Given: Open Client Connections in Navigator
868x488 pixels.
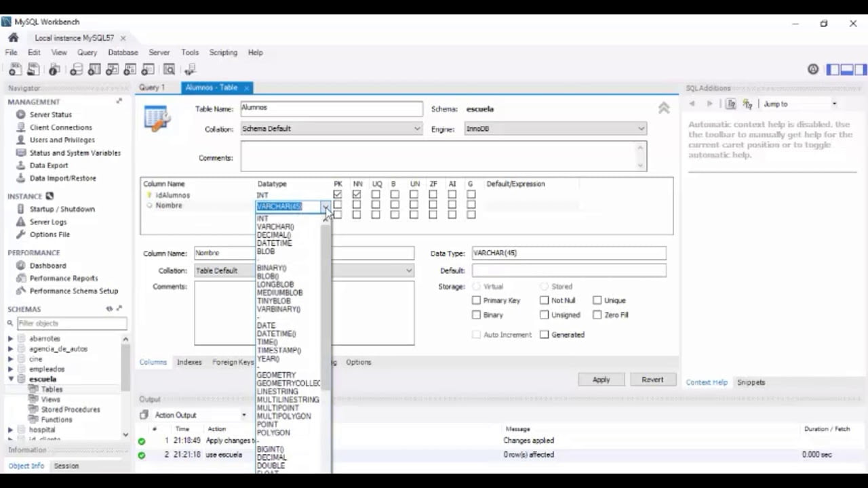Looking at the screenshot, I should click(60, 127).
